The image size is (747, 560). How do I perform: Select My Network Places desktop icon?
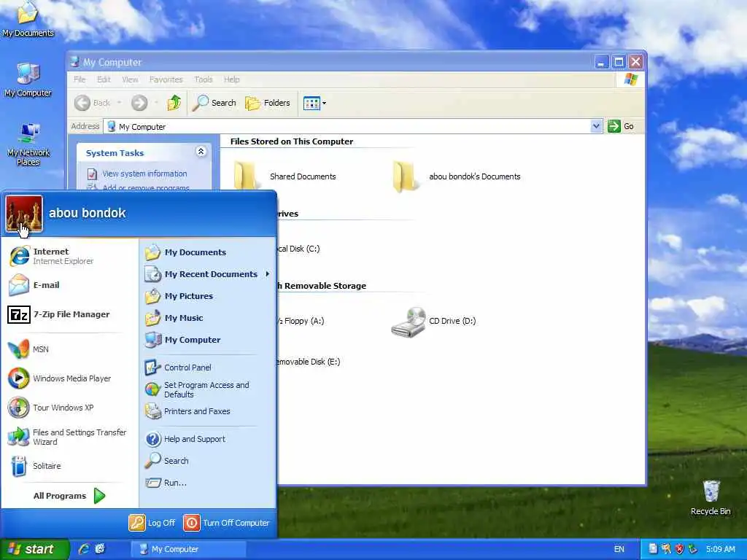coord(28,144)
